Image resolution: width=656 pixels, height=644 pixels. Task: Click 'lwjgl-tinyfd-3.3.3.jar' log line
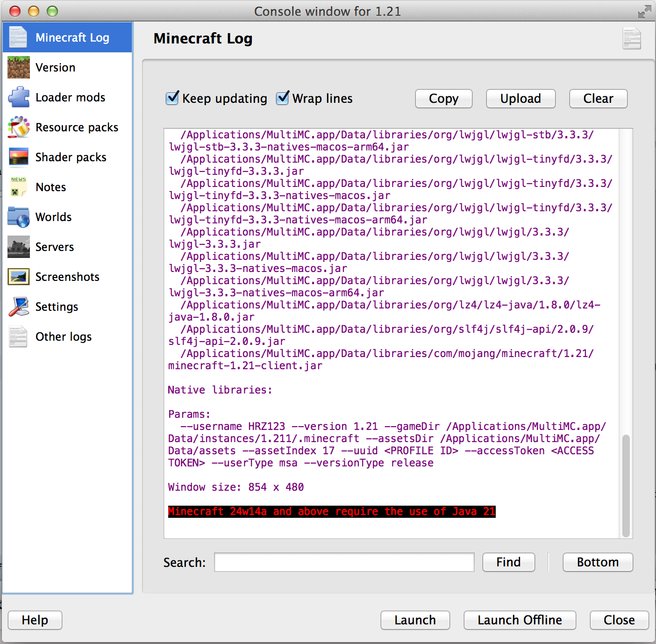[236, 171]
